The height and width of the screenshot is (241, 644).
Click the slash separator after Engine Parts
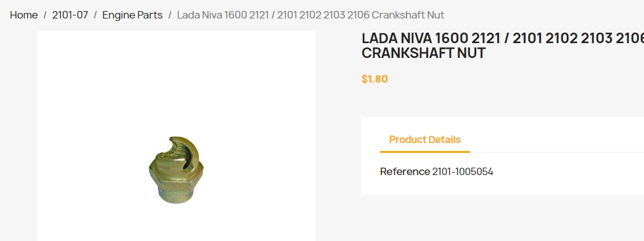[170, 15]
